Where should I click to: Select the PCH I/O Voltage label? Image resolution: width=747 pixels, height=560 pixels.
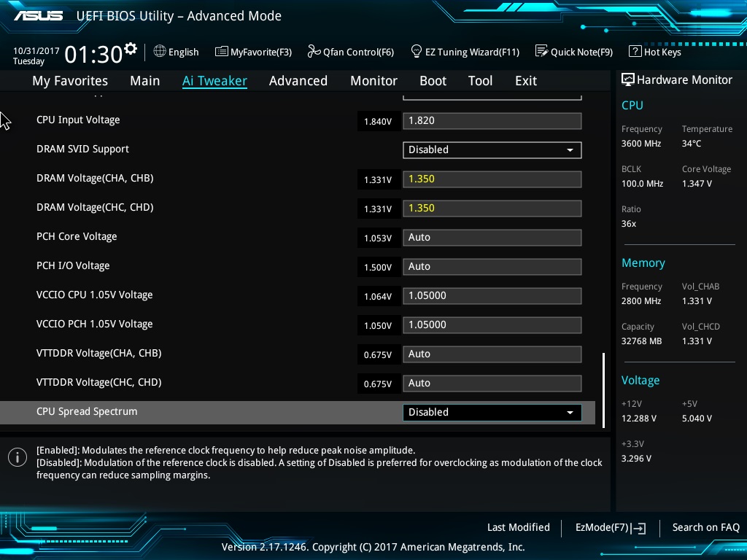click(73, 265)
